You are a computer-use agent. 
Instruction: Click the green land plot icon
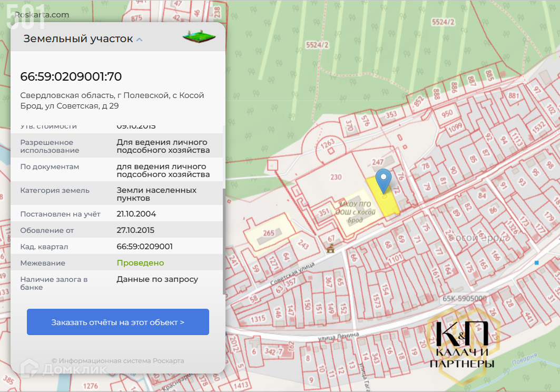(x=199, y=36)
